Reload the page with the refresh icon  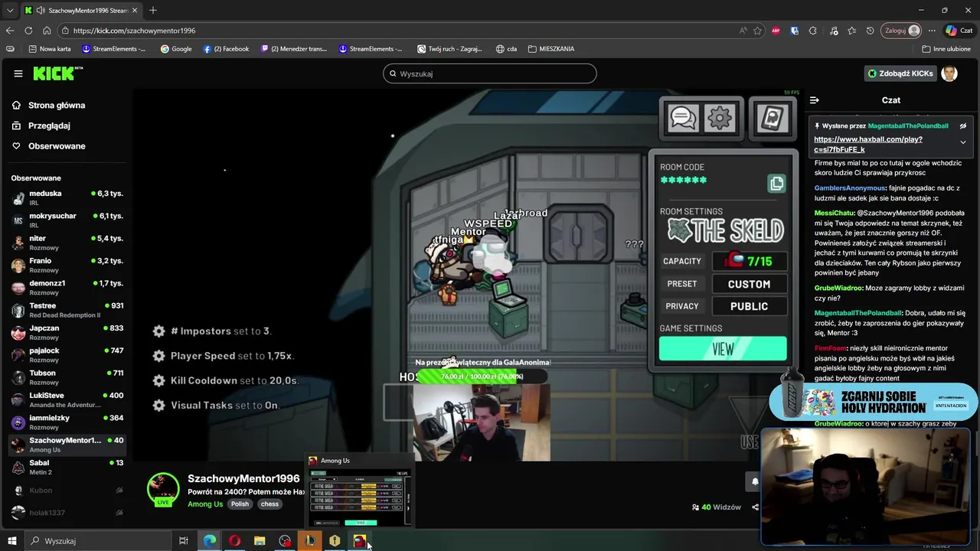pyautogui.click(x=28, y=31)
